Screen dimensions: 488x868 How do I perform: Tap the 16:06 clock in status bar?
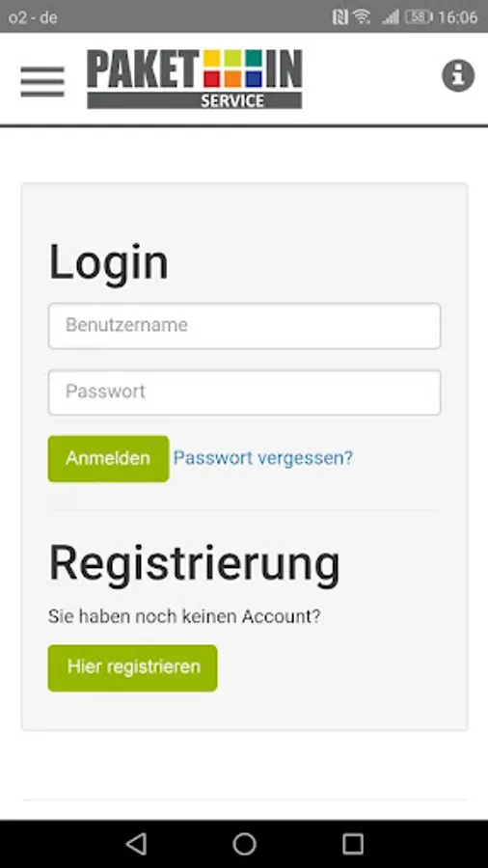click(457, 17)
